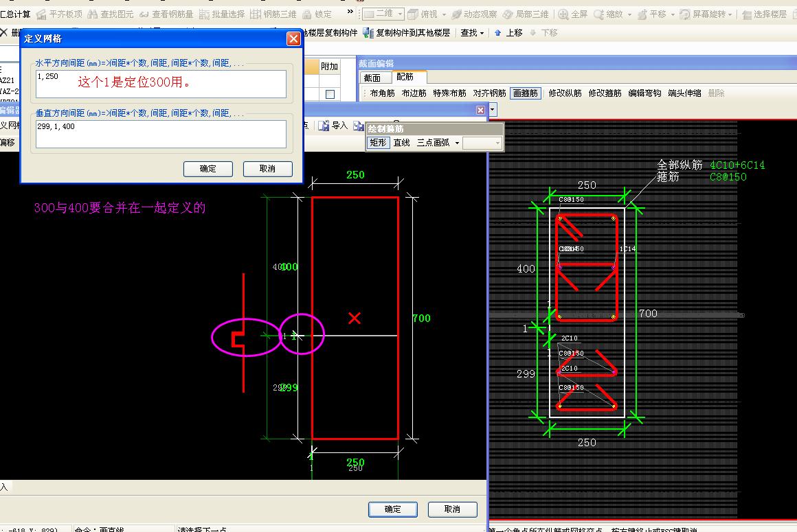Image resolution: width=797 pixels, height=532 pixels.
Task: Select 布边筋 tool
Action: pos(414,93)
